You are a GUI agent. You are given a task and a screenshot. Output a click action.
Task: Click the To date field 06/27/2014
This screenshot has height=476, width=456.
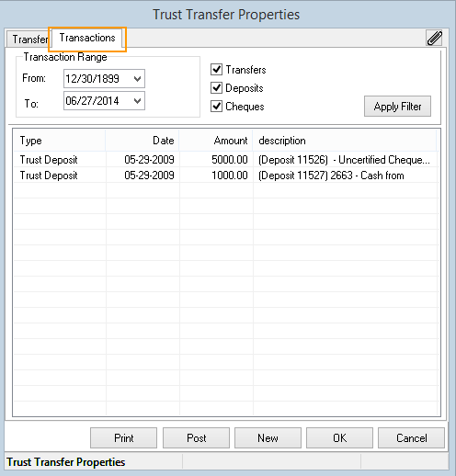104,101
